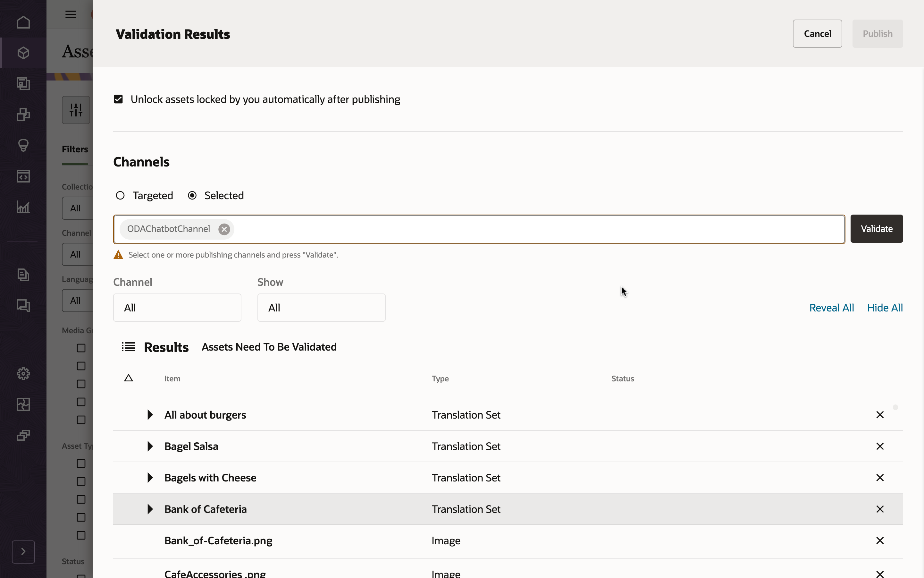Click the Conversations chat icon in sidebar
This screenshot has height=578, width=924.
pyautogui.click(x=23, y=305)
